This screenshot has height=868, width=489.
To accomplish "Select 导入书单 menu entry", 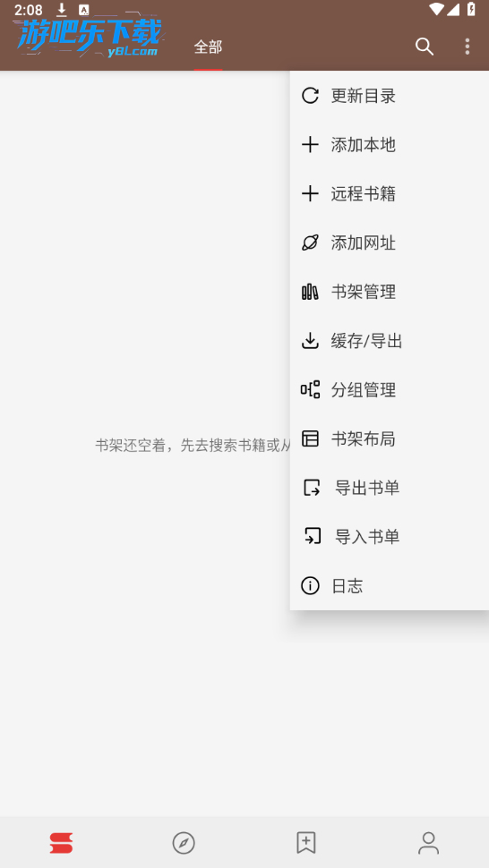I will coord(390,536).
